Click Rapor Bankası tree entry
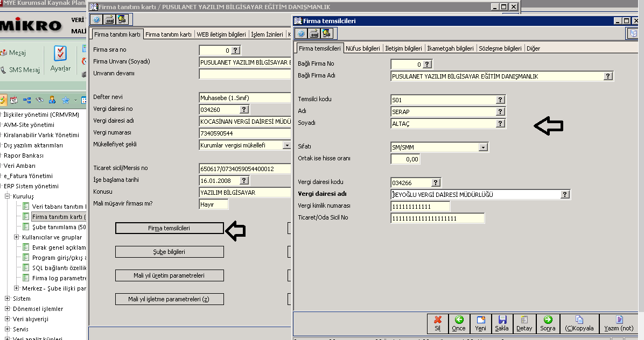The width and height of the screenshot is (644, 340). [23, 155]
